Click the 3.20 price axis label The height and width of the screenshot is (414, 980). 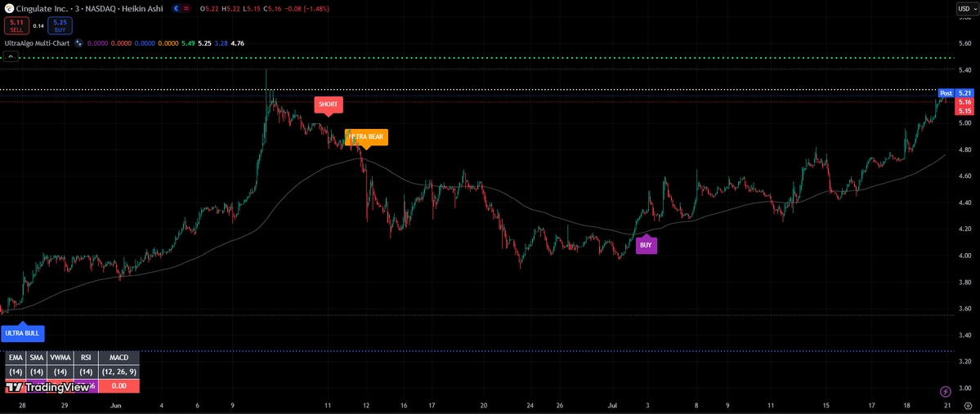click(965, 362)
